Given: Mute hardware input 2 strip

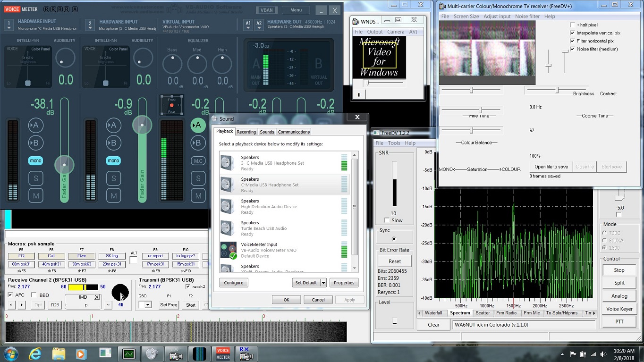Looking at the screenshot, I should (x=113, y=195).
